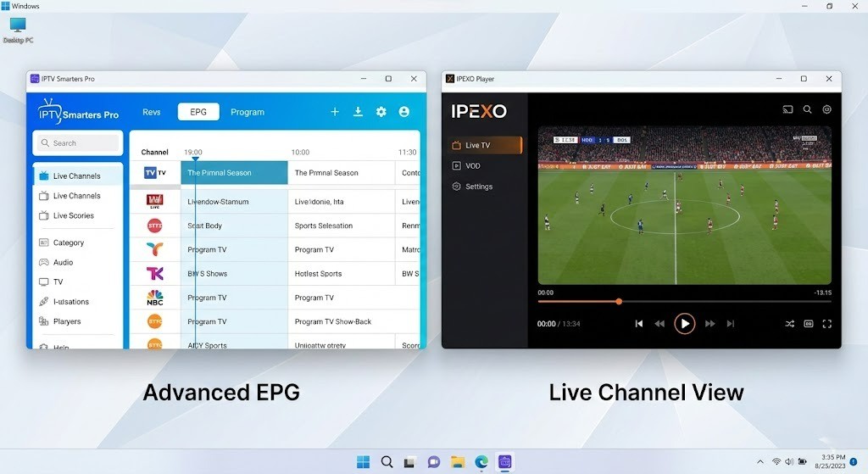This screenshot has width=868, height=474.
Task: Toggle shuffle in IPEXO Player
Action: click(790, 324)
